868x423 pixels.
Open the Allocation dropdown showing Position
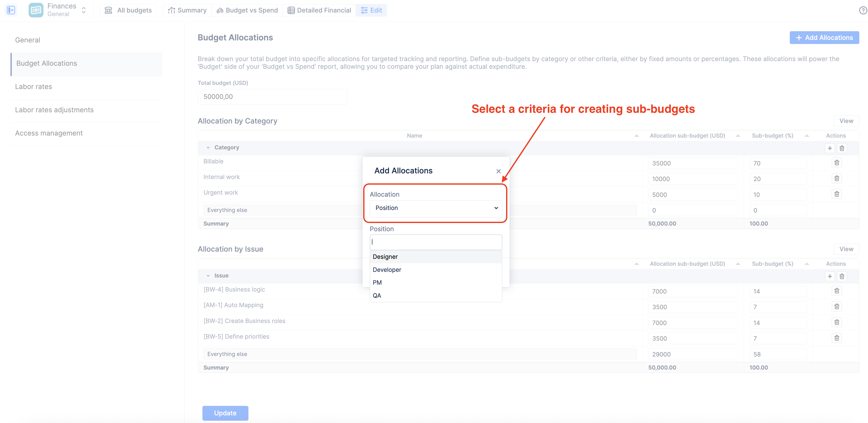[x=436, y=208]
